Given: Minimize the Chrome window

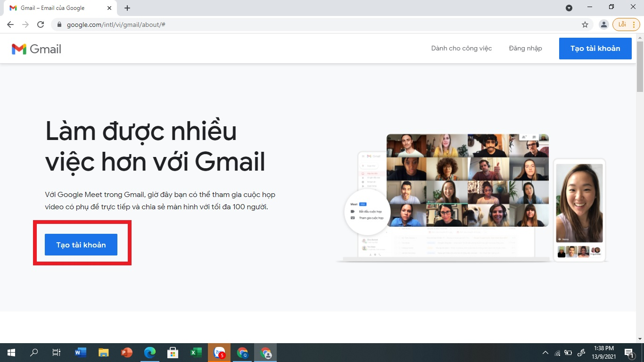Looking at the screenshot, I should [590, 7].
